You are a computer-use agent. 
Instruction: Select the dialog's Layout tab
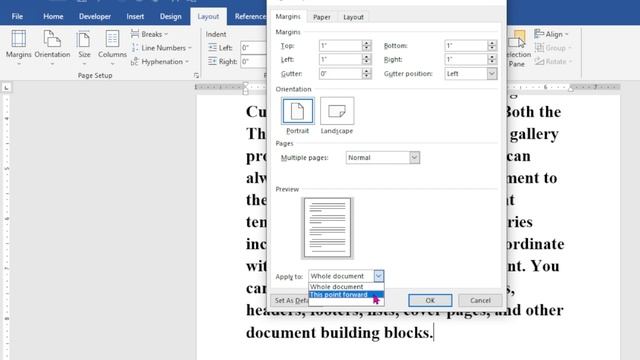(x=353, y=17)
